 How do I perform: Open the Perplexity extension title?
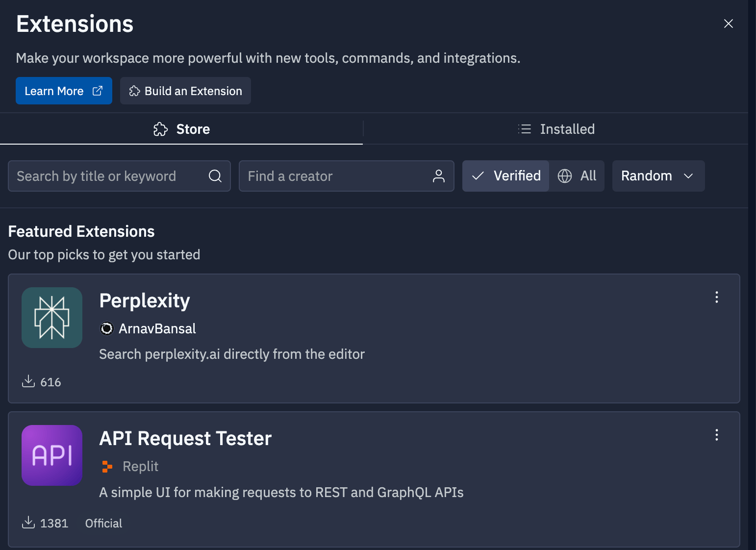[145, 300]
